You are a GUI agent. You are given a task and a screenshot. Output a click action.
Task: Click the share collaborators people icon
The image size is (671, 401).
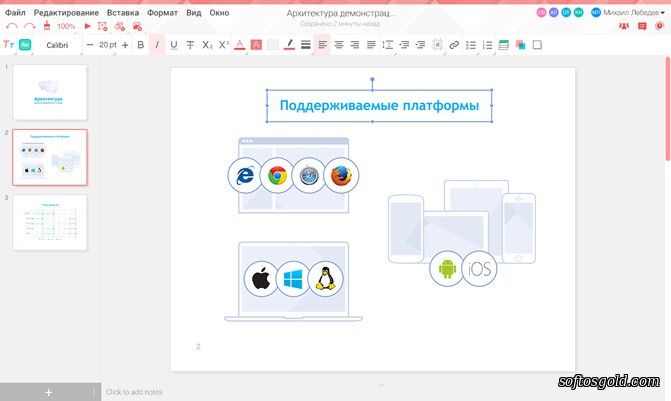(x=624, y=26)
